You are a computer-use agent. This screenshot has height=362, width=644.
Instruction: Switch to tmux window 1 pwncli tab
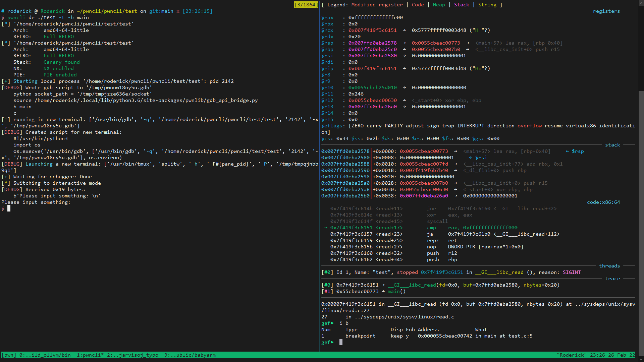pyautogui.click(x=90, y=355)
